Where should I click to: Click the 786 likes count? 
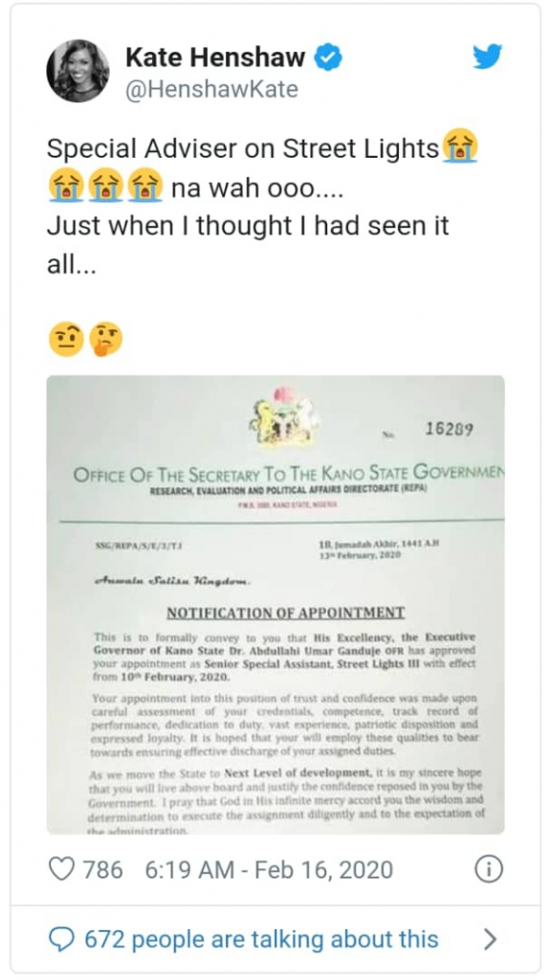(x=103, y=869)
